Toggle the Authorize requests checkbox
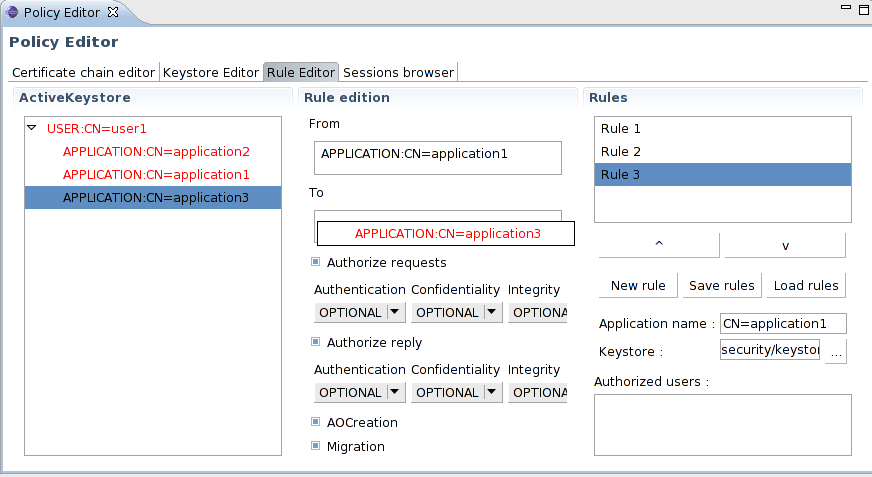872x477 pixels. (x=316, y=263)
